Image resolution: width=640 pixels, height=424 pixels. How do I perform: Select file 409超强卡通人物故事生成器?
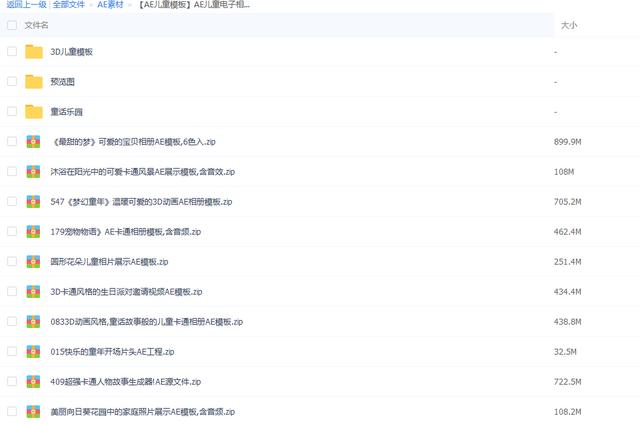(x=126, y=382)
